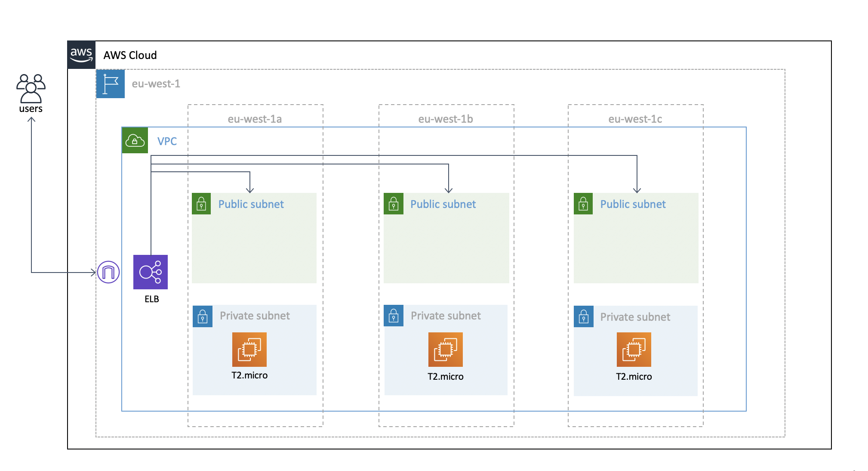Click the Public subnet label in eu-west-1c

click(633, 204)
